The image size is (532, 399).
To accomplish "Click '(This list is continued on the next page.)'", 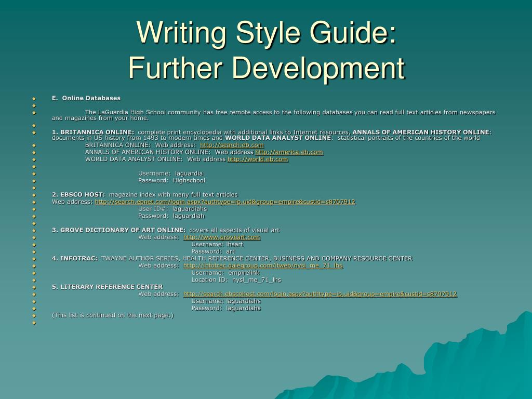I will point(113,315).
